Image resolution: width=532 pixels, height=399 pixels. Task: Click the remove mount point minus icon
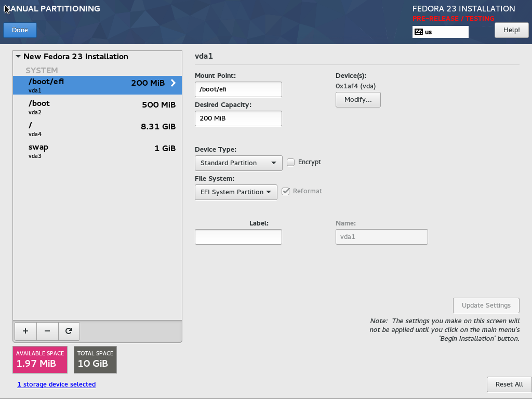click(x=47, y=331)
